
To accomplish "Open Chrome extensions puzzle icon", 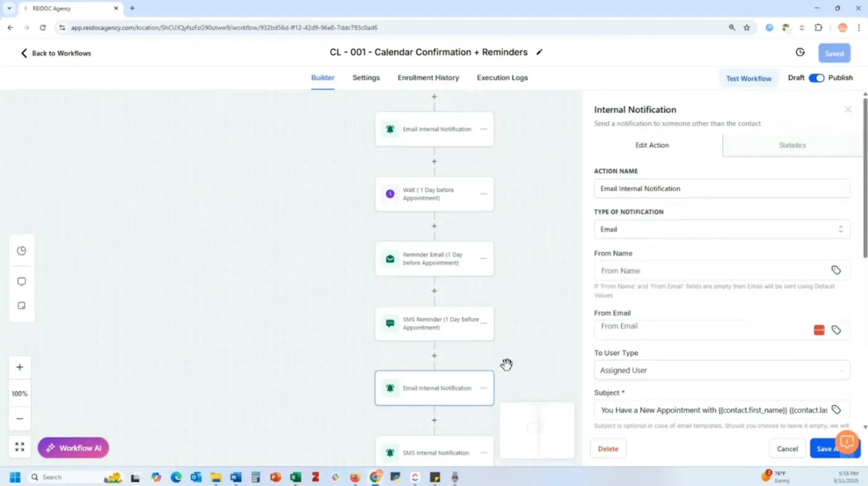I will (818, 28).
